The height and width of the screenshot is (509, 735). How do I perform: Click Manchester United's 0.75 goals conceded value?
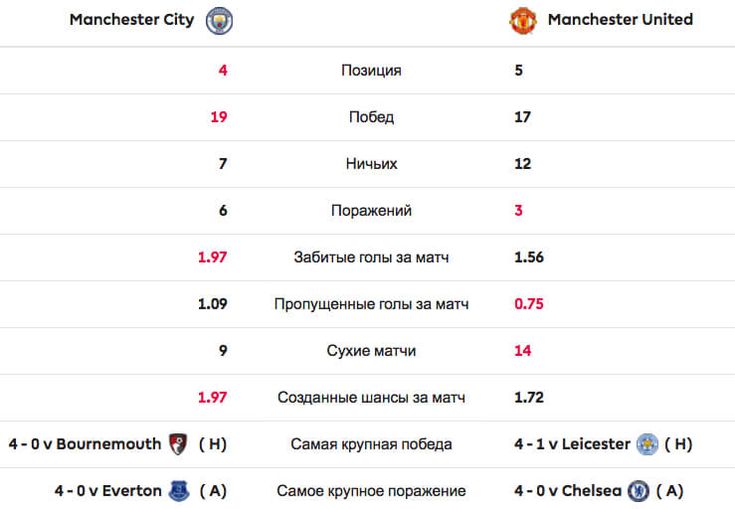click(x=529, y=304)
